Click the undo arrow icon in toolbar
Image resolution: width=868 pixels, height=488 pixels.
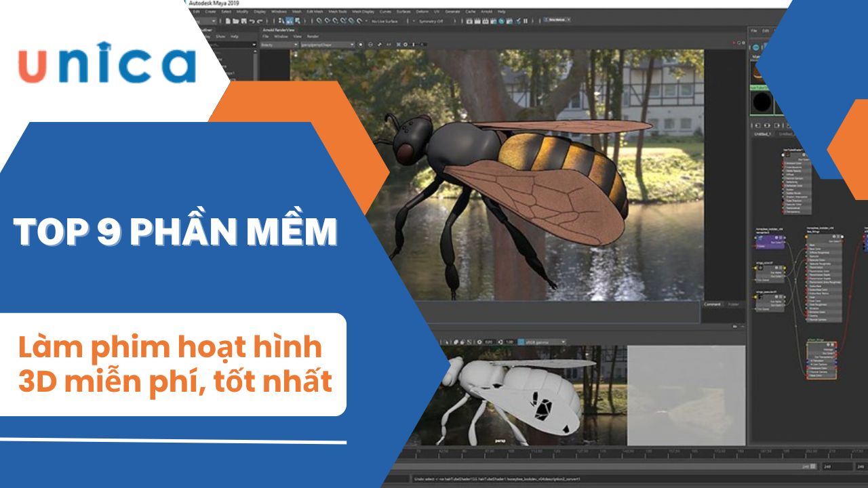(x=252, y=21)
